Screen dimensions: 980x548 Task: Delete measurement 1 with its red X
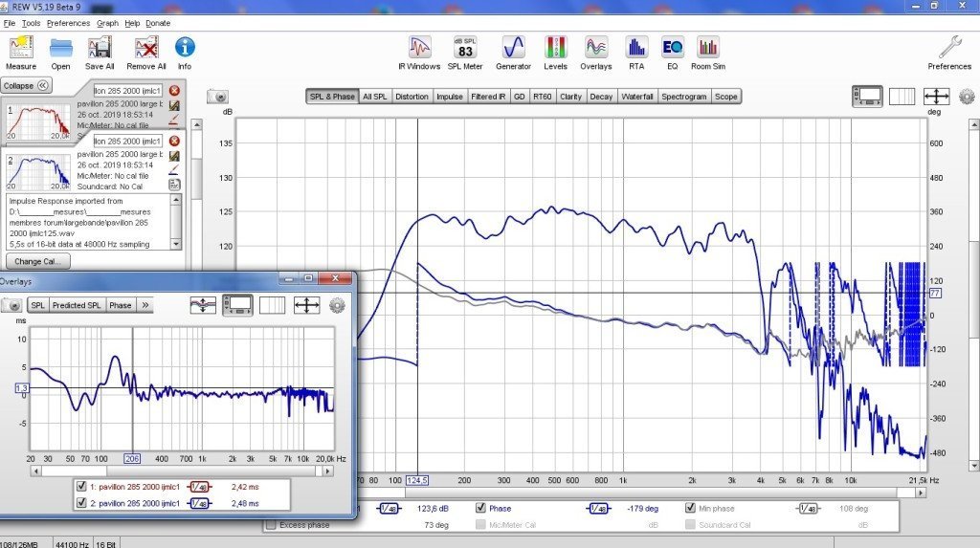[x=174, y=91]
